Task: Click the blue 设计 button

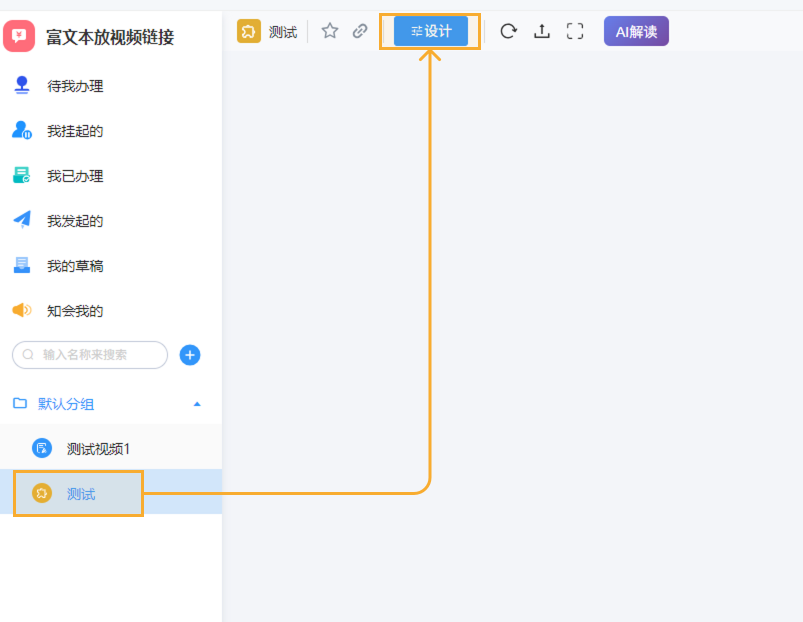Action: click(x=431, y=31)
